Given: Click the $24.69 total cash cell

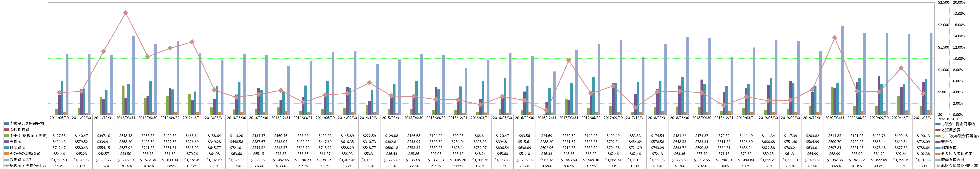Looking at the screenshot, I should 547,136.
